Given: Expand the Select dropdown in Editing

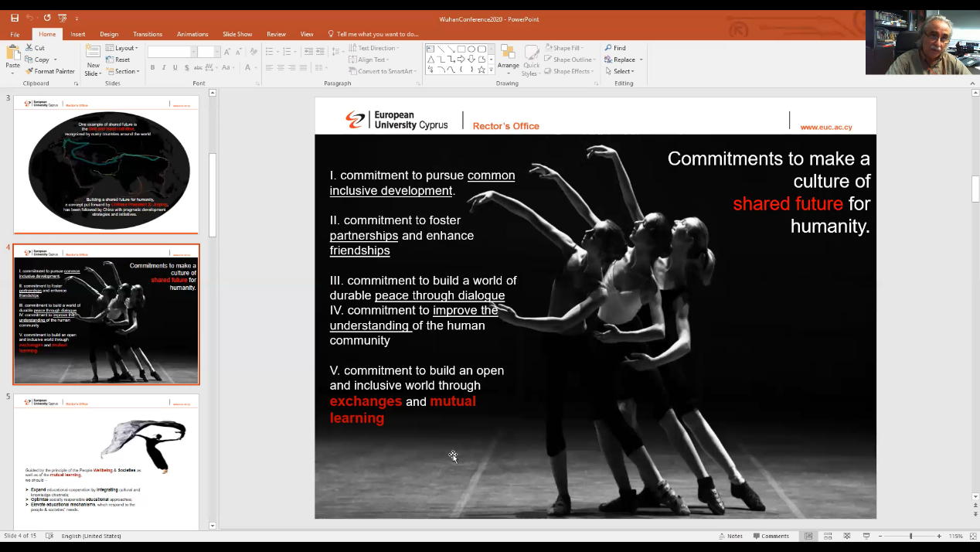Looking at the screenshot, I should [x=624, y=71].
